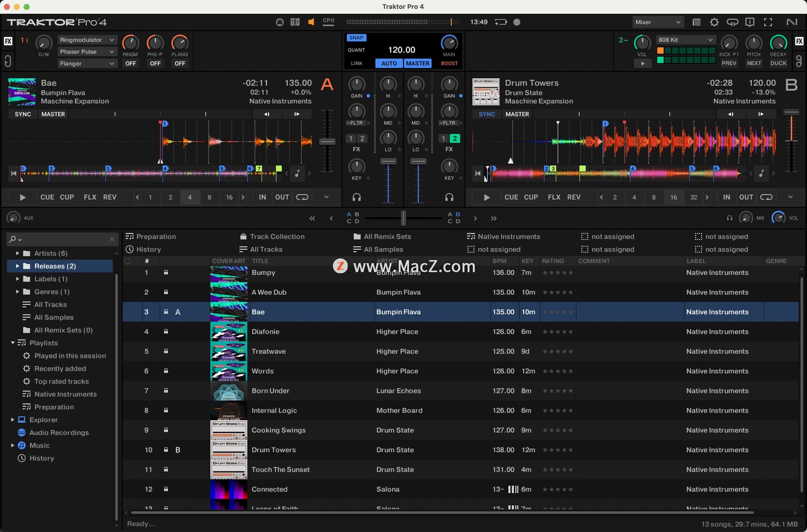Open the 808 Kit selection dropdown

click(x=685, y=40)
